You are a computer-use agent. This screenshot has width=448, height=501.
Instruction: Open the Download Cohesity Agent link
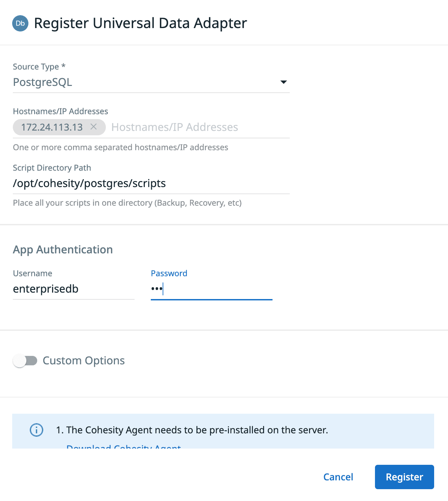tap(123, 447)
